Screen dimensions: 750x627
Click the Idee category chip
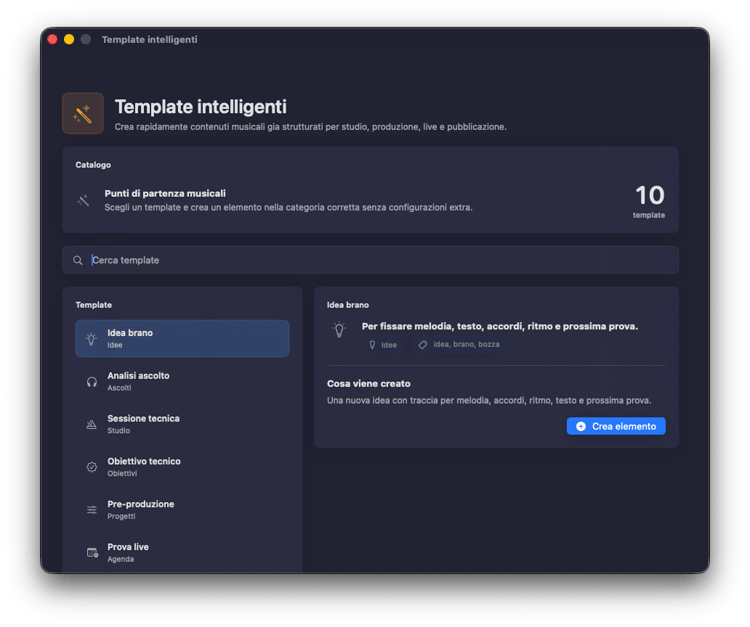click(383, 345)
